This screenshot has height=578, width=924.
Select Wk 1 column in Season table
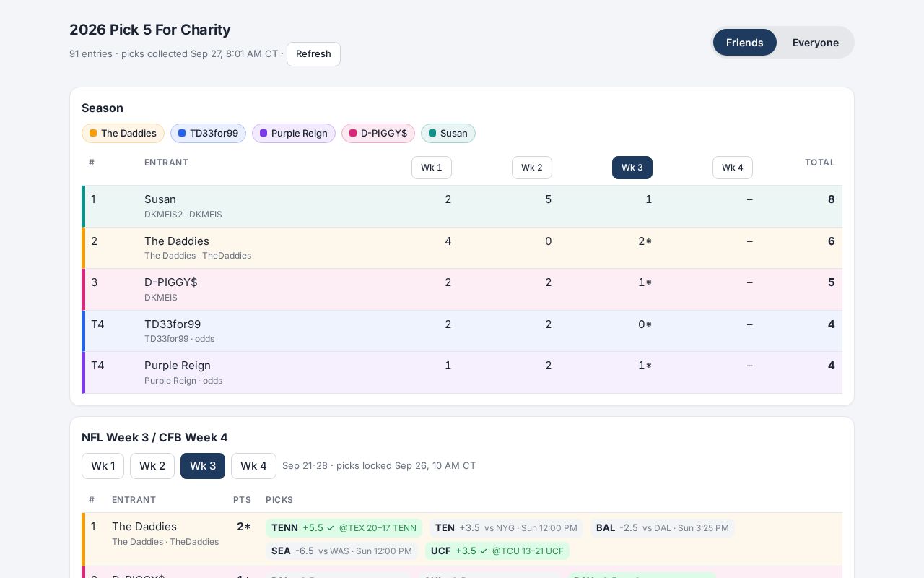(x=432, y=168)
